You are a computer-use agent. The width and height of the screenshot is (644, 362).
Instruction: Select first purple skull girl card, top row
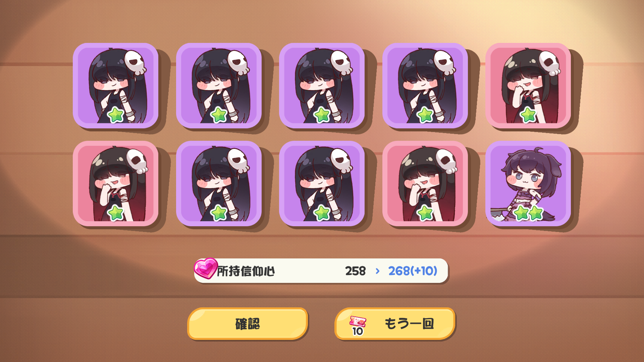[115, 85]
